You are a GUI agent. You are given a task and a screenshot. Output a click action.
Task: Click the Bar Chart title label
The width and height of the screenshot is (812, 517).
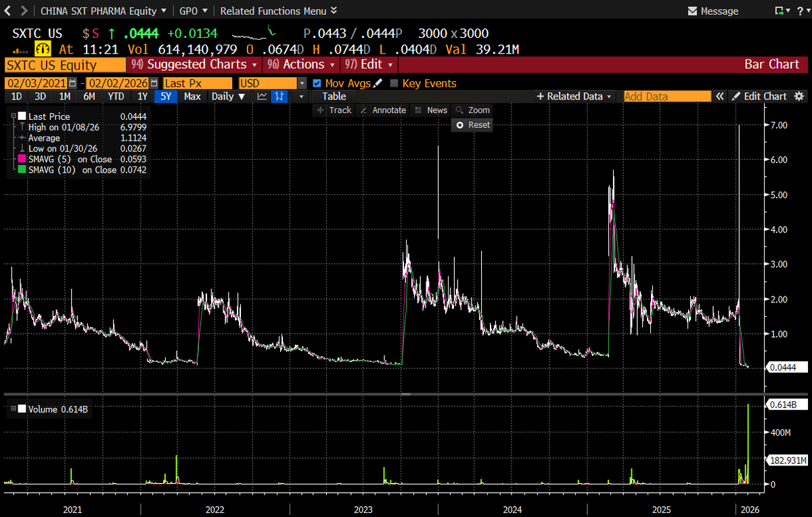click(x=771, y=64)
